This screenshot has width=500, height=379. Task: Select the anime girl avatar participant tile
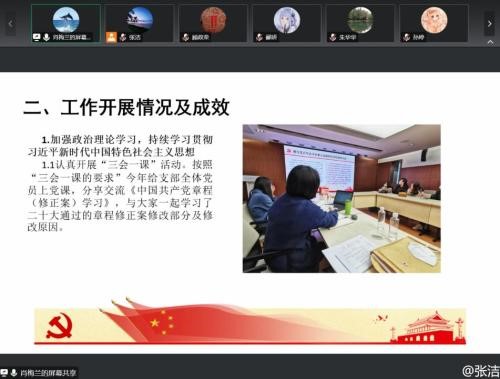pyautogui.click(x=287, y=23)
